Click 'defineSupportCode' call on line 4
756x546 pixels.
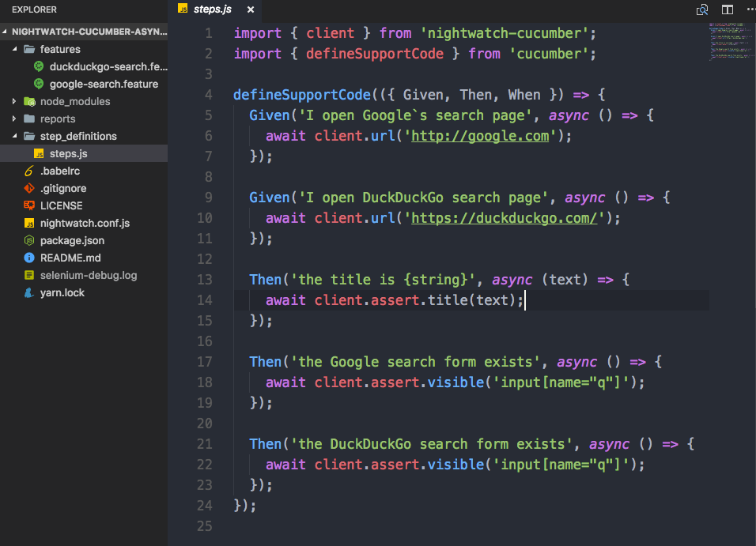point(302,95)
